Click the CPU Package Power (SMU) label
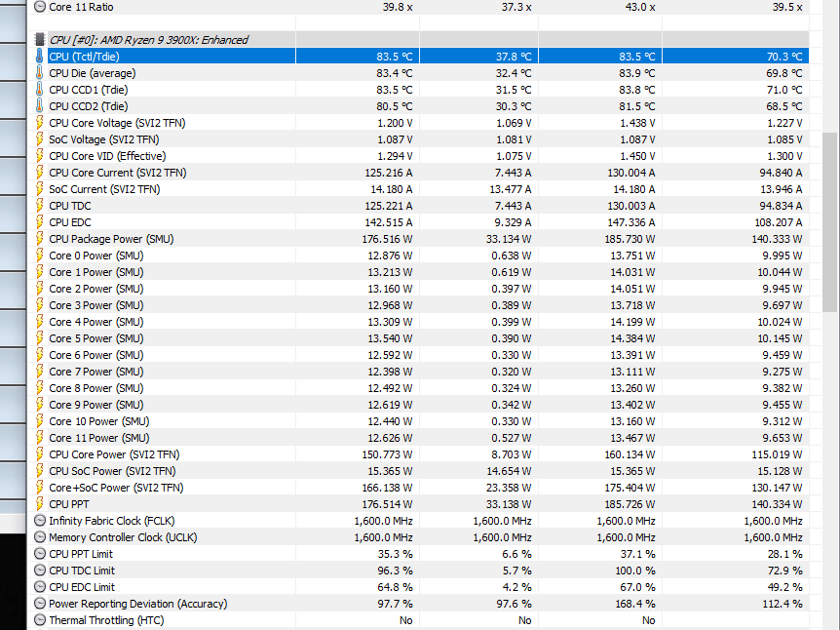 click(x=111, y=239)
